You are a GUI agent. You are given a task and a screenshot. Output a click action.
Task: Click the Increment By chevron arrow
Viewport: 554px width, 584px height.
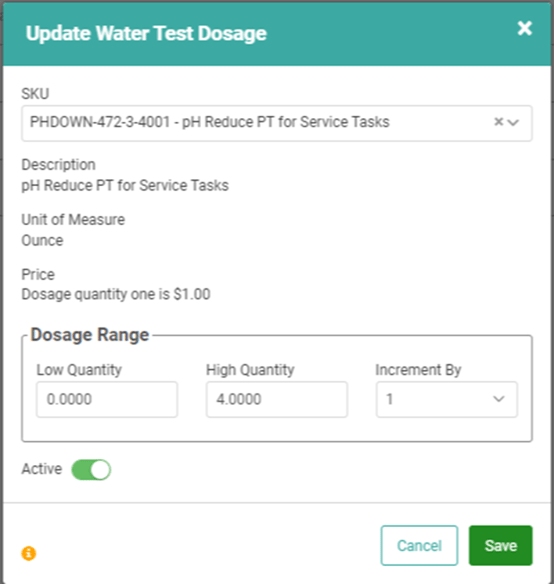tap(498, 399)
